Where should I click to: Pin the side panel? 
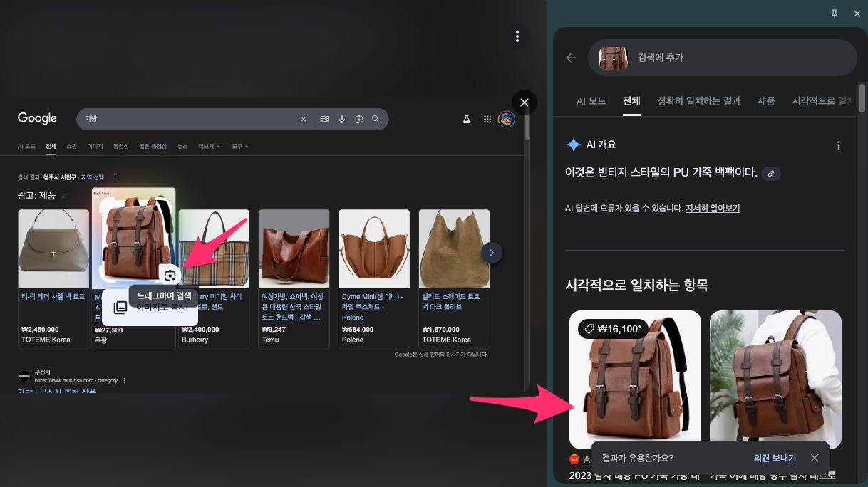coord(835,14)
